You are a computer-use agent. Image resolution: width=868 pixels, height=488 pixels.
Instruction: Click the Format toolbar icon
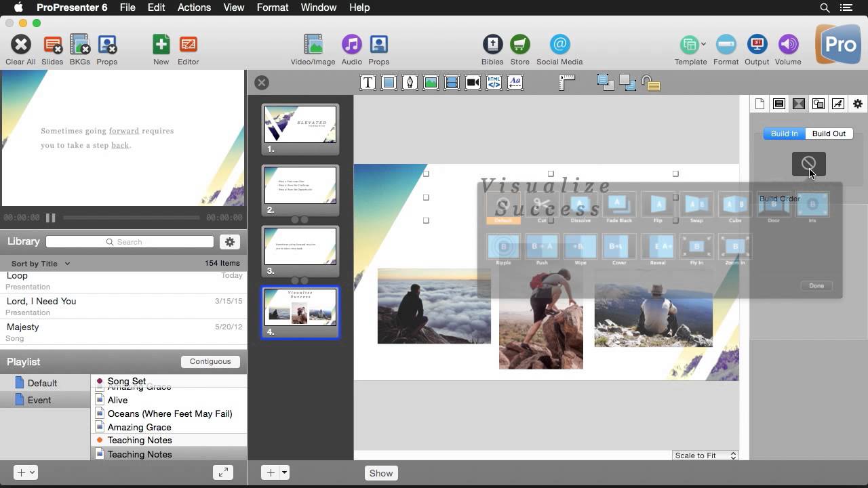(726, 45)
